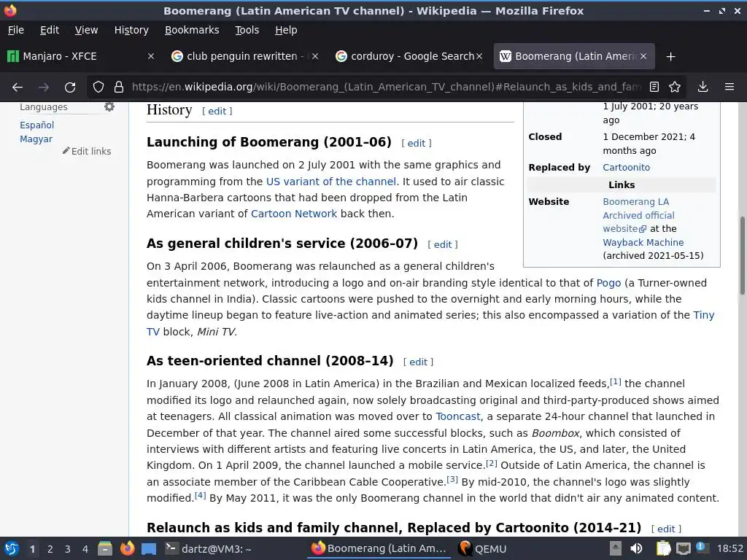Jump to citation reference [2]
Screen dimensions: 747x560
point(492,463)
